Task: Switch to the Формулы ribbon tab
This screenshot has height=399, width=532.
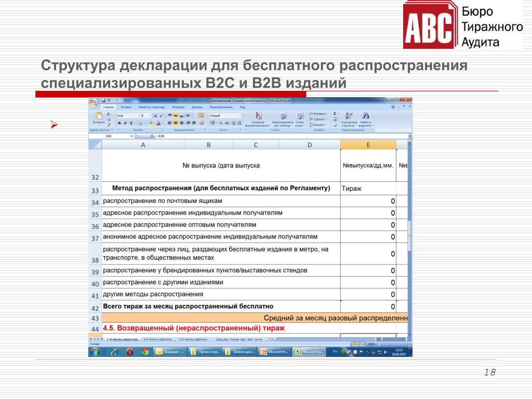Action: tap(178, 107)
